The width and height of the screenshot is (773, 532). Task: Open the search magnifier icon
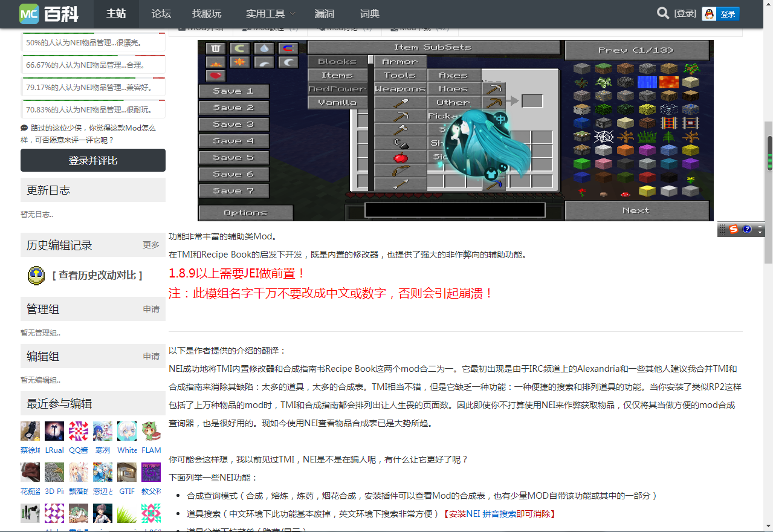(x=663, y=13)
